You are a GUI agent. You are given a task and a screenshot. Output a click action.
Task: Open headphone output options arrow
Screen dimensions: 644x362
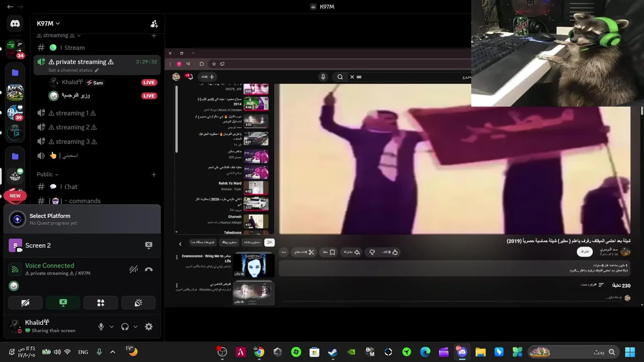pyautogui.click(x=135, y=327)
